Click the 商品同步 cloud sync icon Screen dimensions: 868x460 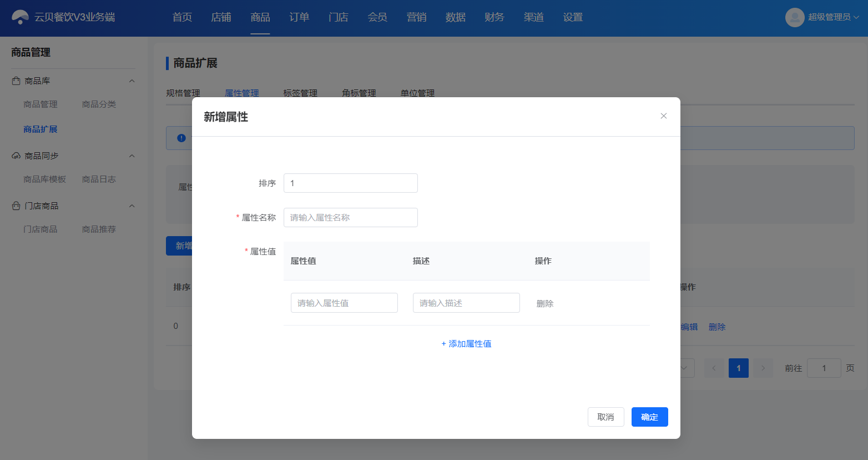click(x=16, y=156)
